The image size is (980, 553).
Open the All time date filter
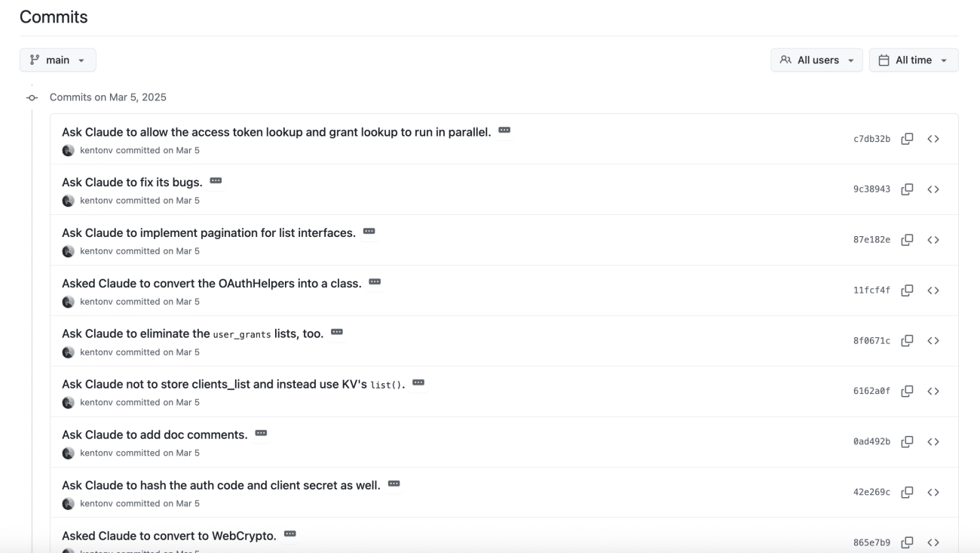pyautogui.click(x=913, y=60)
